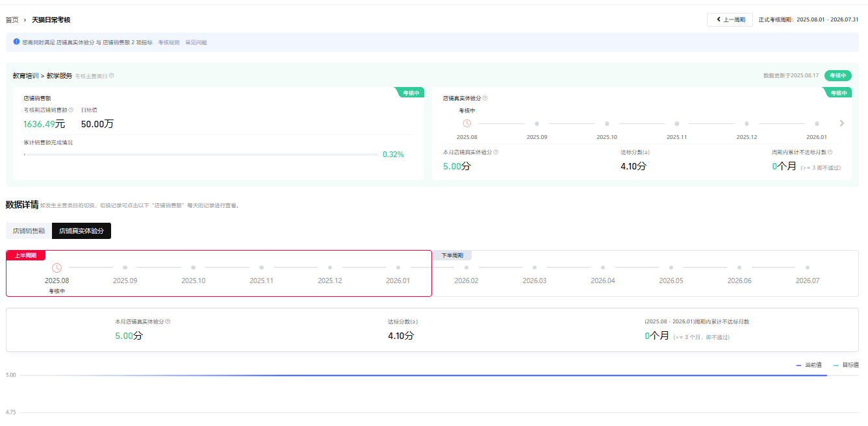Click the blue info icon in the notice banner
The width and height of the screenshot is (868, 426).
(17, 42)
